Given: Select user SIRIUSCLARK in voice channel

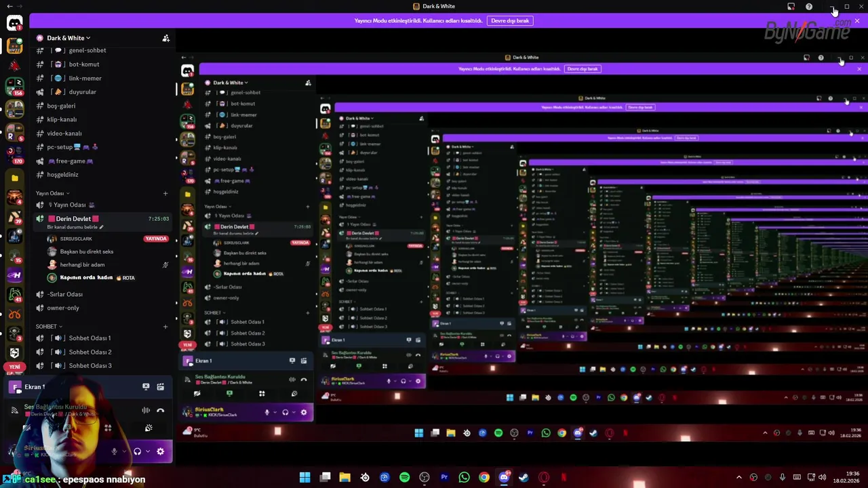Looking at the screenshot, I should (76, 239).
